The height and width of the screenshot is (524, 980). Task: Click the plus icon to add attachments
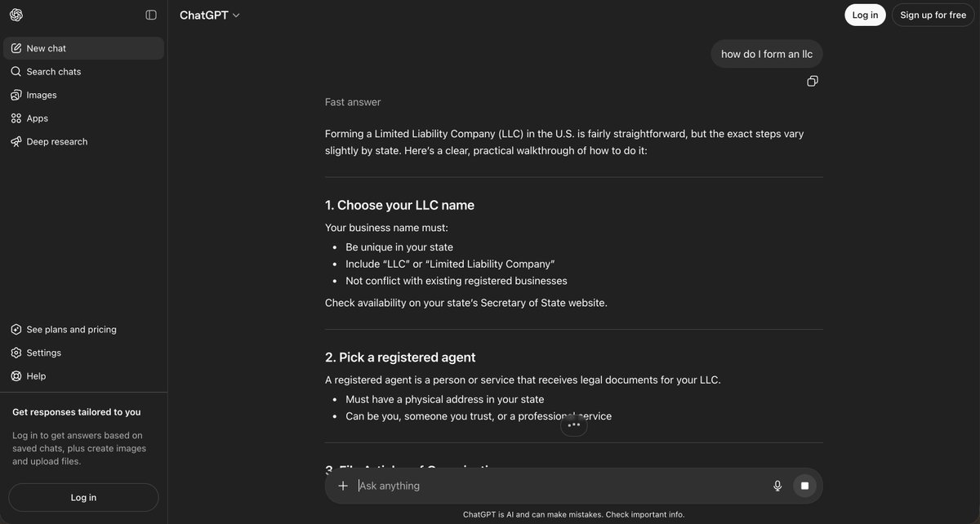[x=343, y=486]
